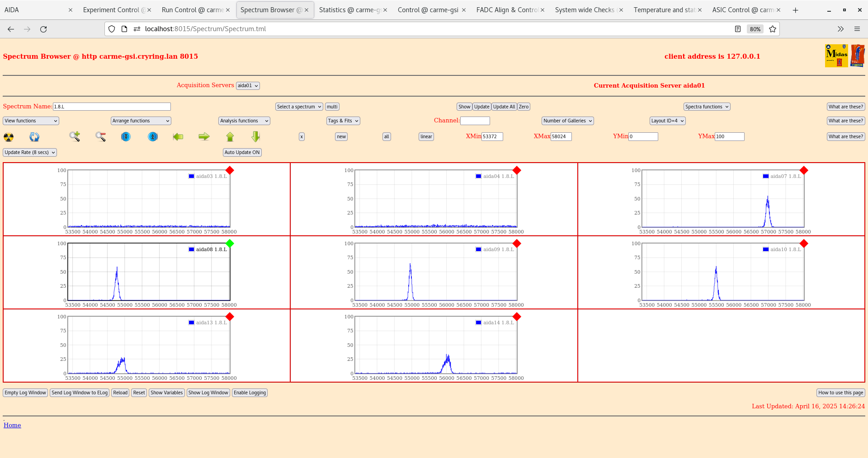Click the linear scale button
Image resolution: width=868 pixels, height=458 pixels.
point(426,136)
